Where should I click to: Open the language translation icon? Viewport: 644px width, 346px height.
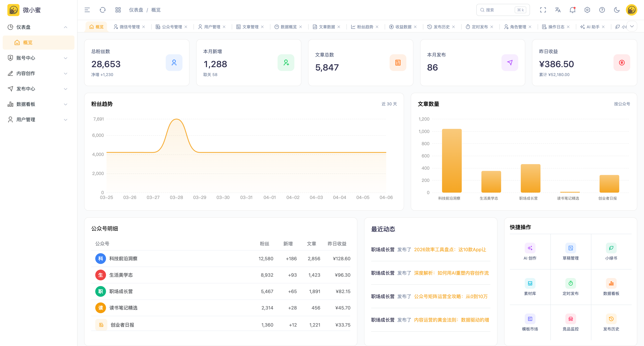click(557, 10)
